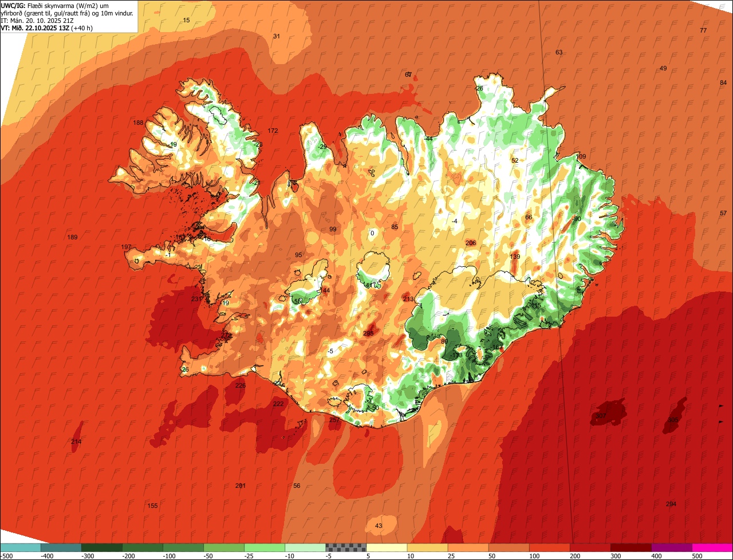
Task: Click the checkered -5 to 5 legend swatch
Action: click(346, 547)
